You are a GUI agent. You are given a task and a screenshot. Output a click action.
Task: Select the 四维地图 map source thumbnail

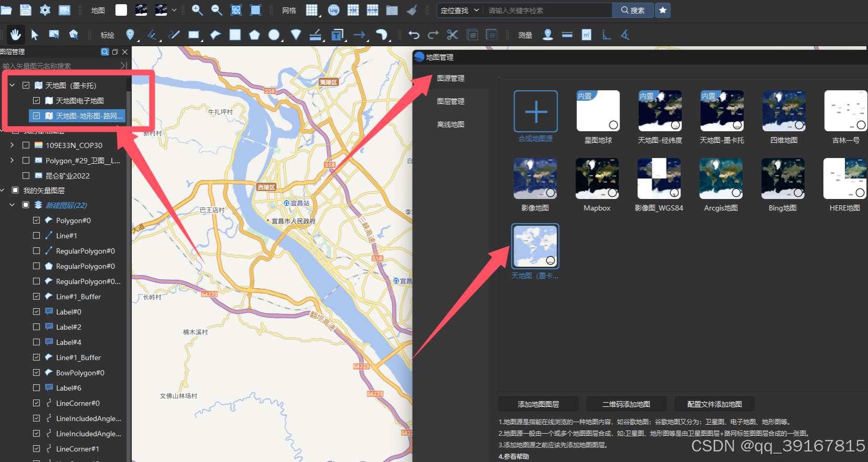tap(784, 111)
